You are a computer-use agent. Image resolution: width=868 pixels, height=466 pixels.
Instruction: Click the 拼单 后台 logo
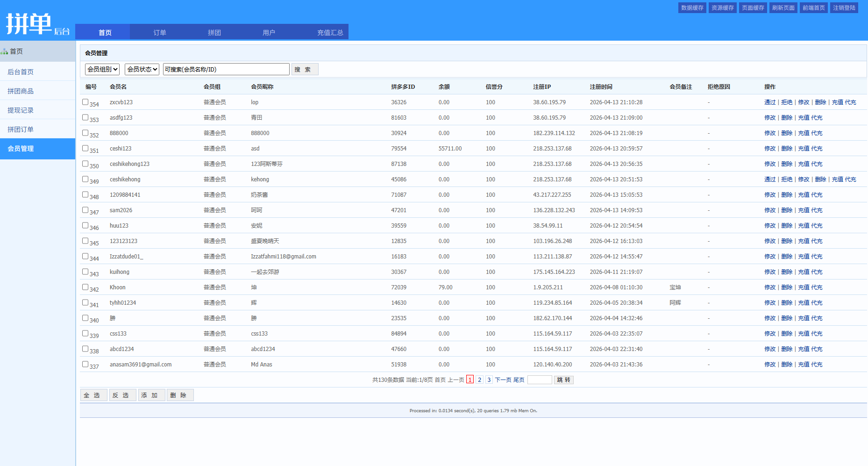point(37,24)
